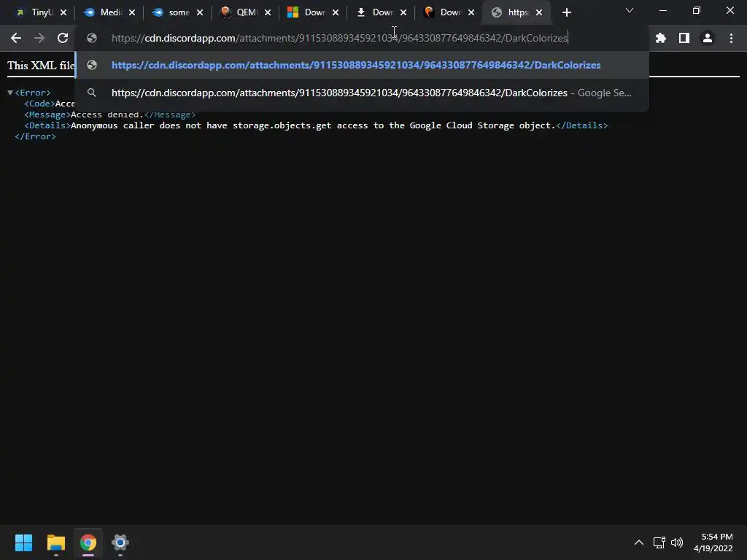Viewport: 747px width, 560px height.
Task: Click the 'This XML file' header text
Action: click(41, 65)
